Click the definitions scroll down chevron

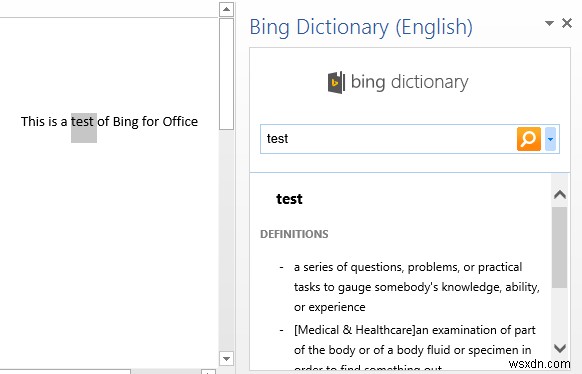[560, 348]
